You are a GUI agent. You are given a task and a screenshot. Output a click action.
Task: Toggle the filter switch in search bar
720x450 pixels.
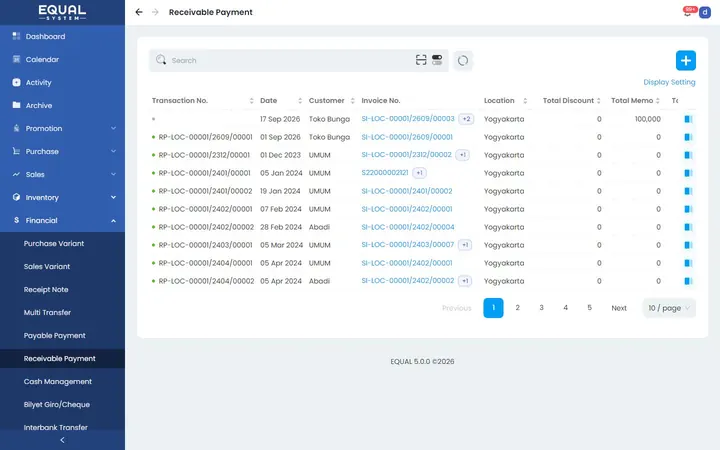437,60
